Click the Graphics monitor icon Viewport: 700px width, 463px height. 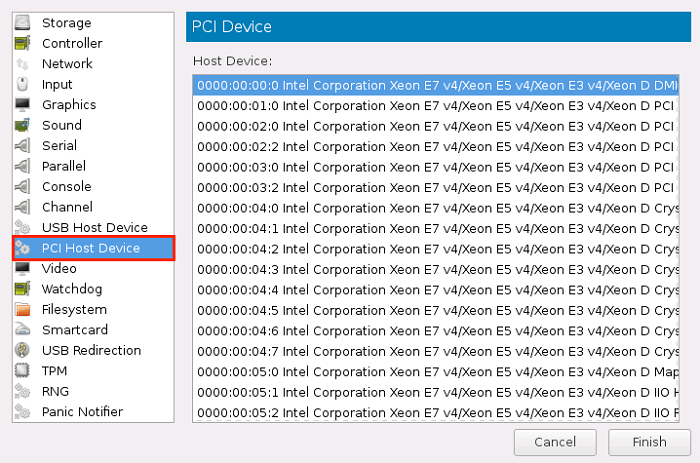[22, 104]
